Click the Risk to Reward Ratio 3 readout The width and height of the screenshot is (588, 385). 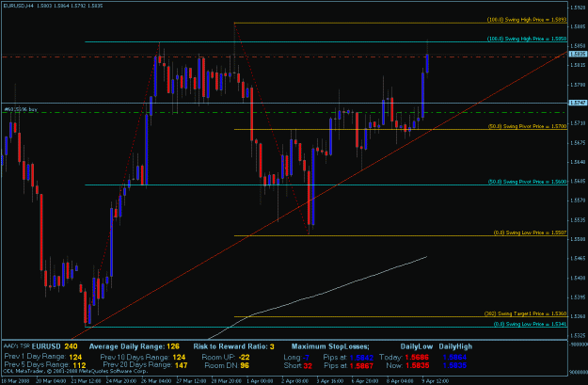[x=233, y=346]
